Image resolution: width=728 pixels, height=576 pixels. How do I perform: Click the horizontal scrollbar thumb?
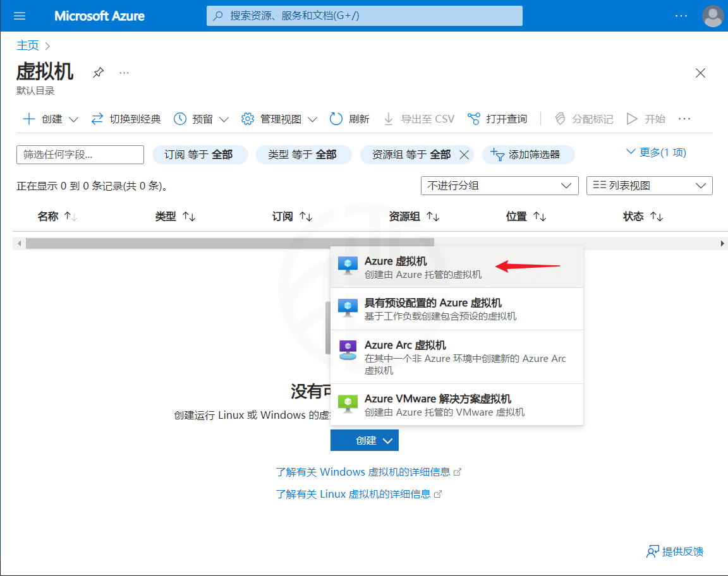230,243
